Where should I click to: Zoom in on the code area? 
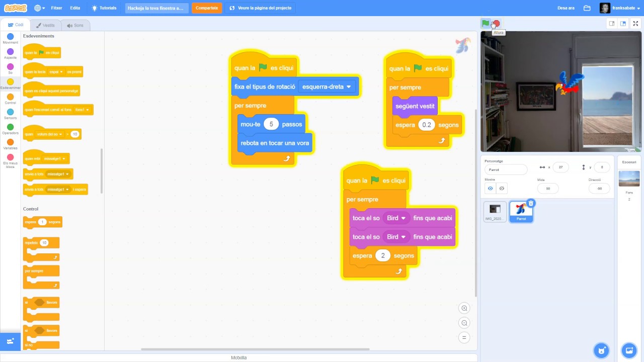tap(464, 308)
